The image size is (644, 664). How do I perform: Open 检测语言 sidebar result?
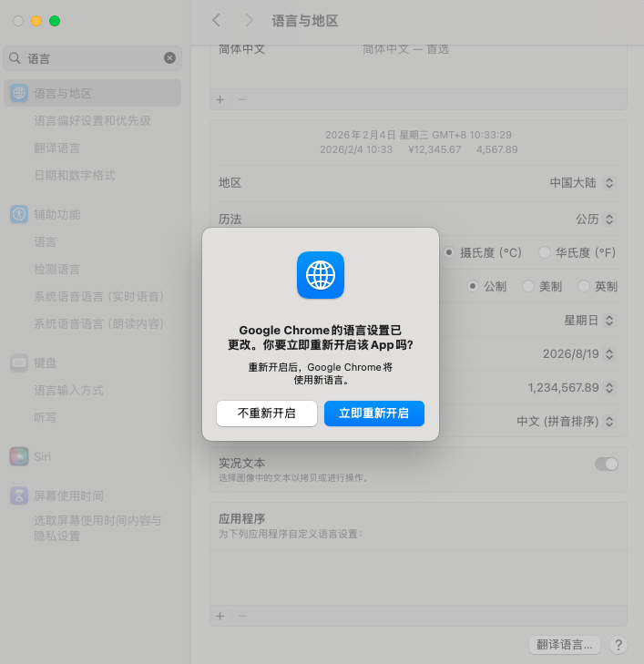tap(56, 270)
